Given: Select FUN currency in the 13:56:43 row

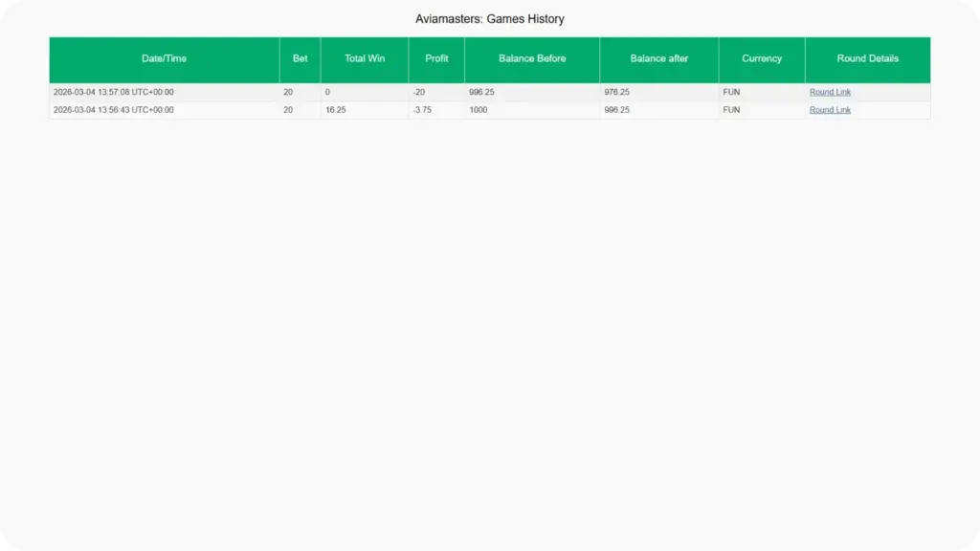Looking at the screenshot, I should click(x=731, y=110).
